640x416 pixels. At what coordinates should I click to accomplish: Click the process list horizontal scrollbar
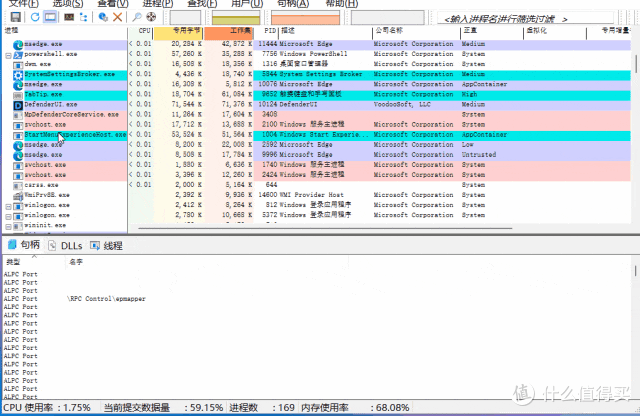[325, 228]
